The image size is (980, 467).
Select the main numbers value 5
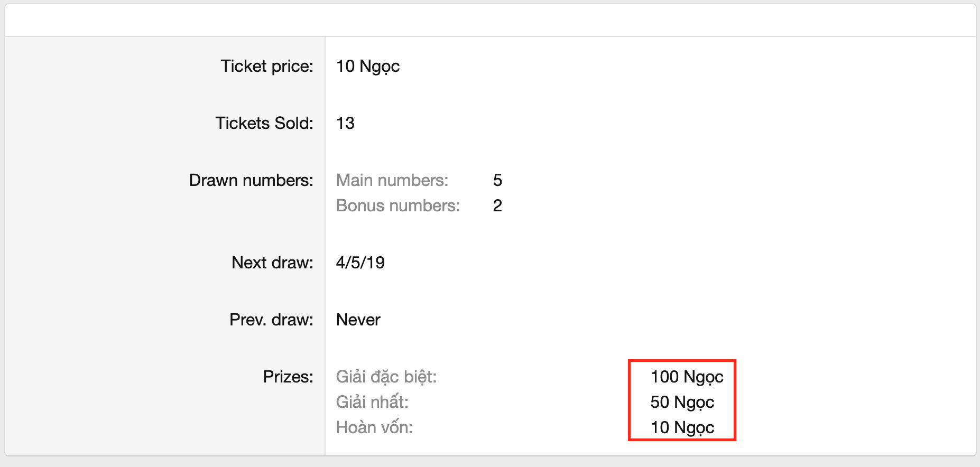pyautogui.click(x=497, y=180)
